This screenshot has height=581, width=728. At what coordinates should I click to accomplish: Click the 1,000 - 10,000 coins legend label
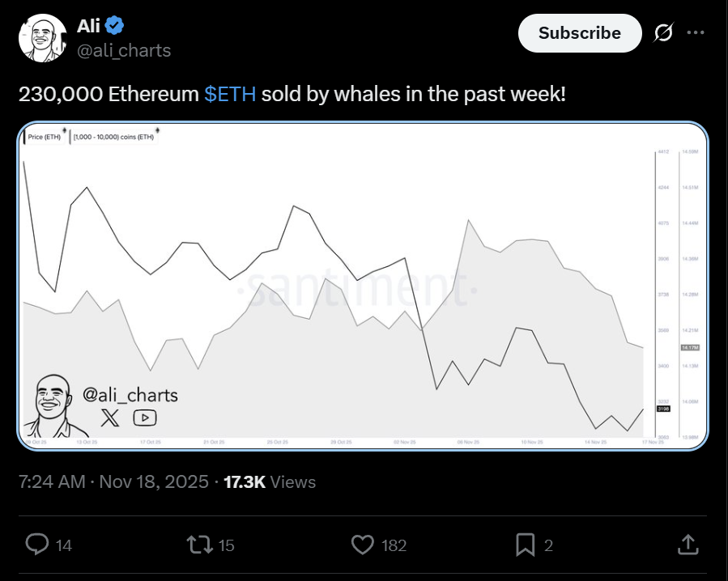(113, 138)
